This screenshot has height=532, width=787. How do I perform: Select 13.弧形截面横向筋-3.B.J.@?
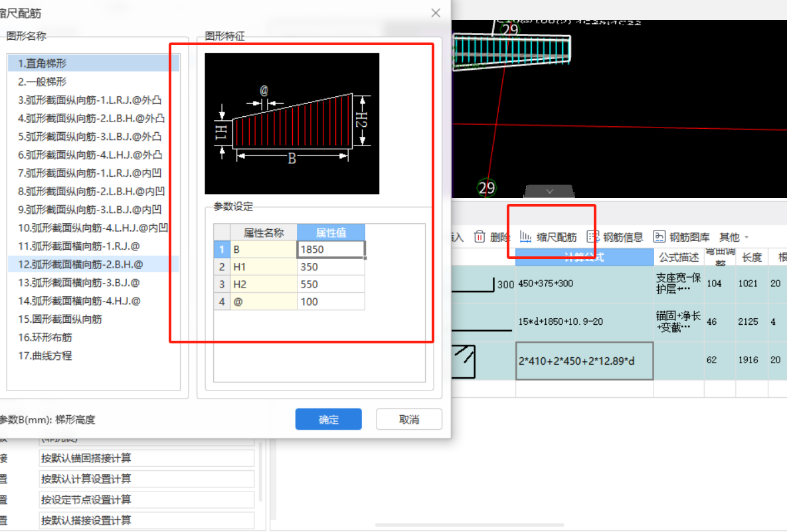tap(94, 282)
